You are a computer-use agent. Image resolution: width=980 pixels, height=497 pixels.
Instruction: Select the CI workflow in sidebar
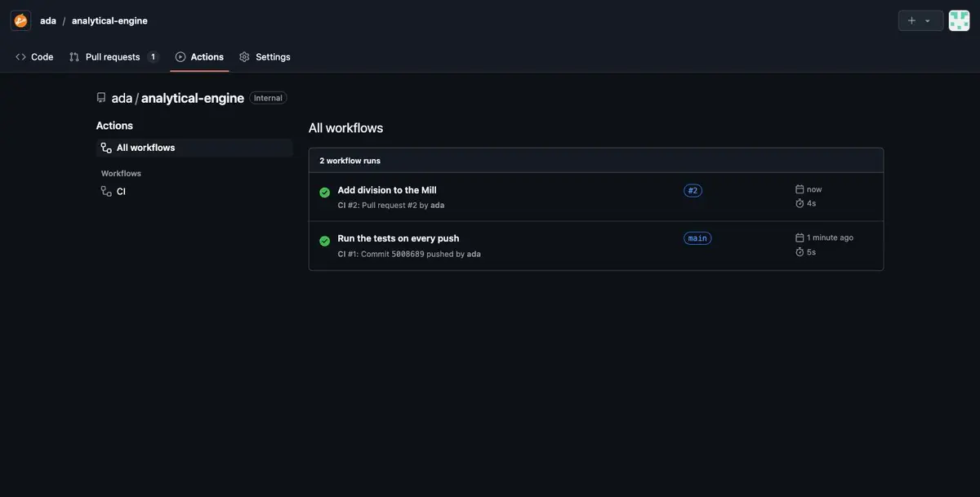tap(194, 191)
